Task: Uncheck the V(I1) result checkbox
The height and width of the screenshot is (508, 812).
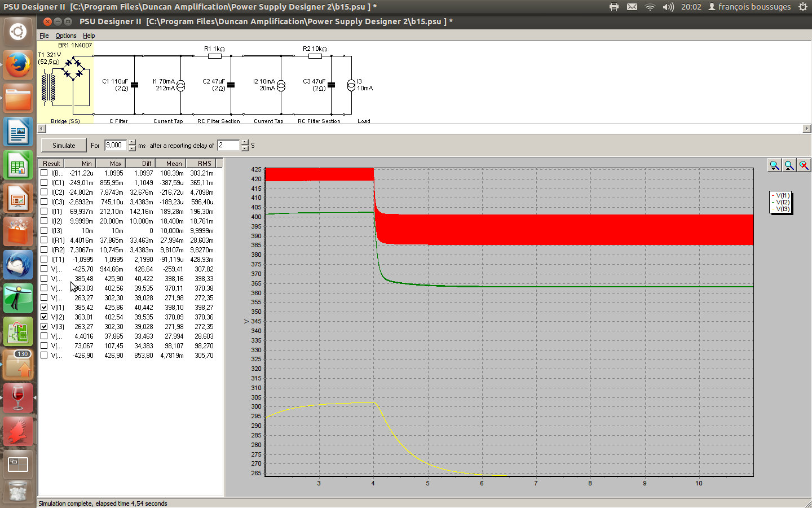Action: [x=44, y=308]
